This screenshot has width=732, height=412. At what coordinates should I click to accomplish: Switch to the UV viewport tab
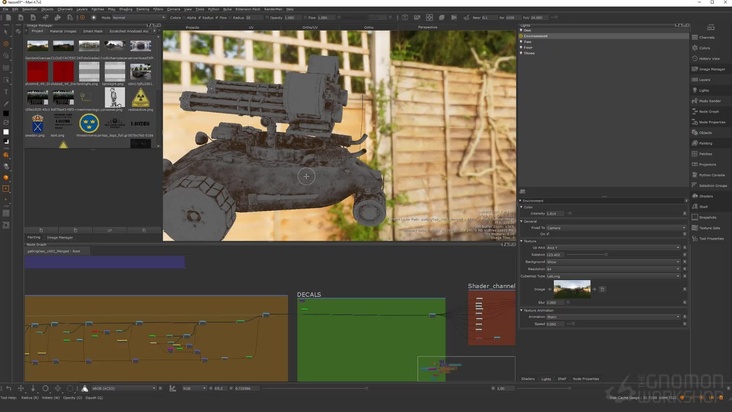coord(251,28)
